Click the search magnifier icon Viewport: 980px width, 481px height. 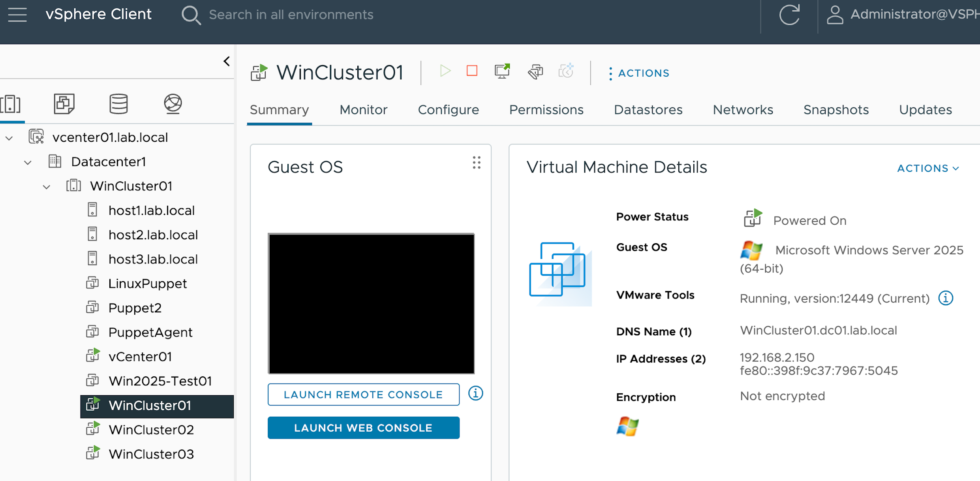[191, 15]
